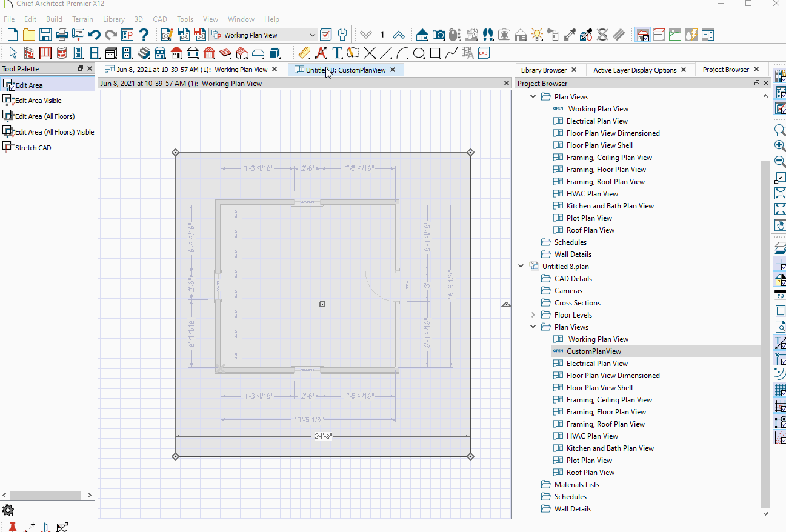
Task: Select the Pan hand tool in right sidebar
Action: pyautogui.click(x=780, y=225)
